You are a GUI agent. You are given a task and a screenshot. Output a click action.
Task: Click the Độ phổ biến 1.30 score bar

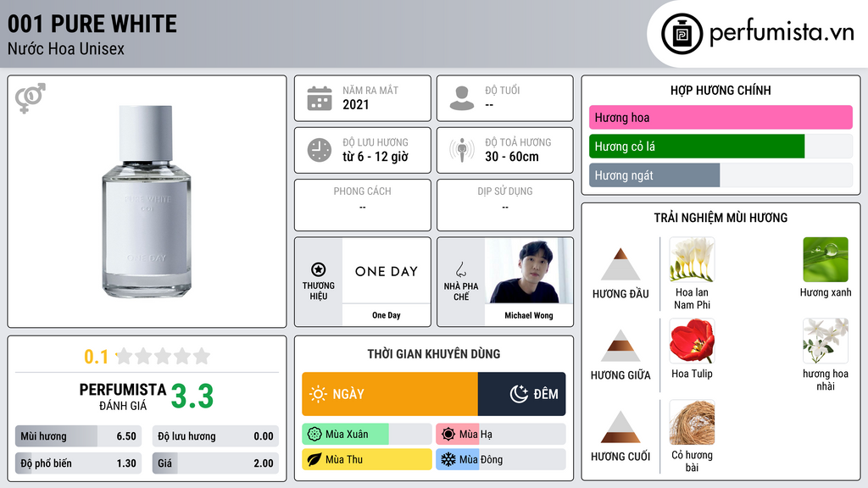(x=78, y=463)
